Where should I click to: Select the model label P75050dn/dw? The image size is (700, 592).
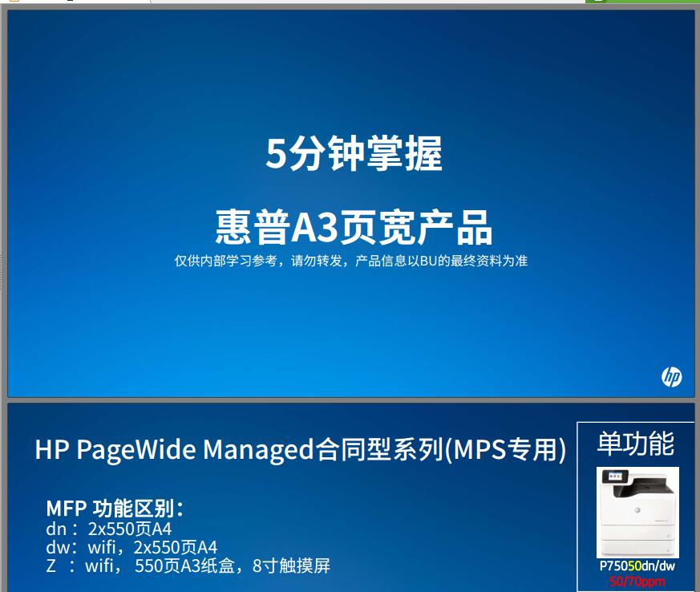pyautogui.click(x=637, y=566)
